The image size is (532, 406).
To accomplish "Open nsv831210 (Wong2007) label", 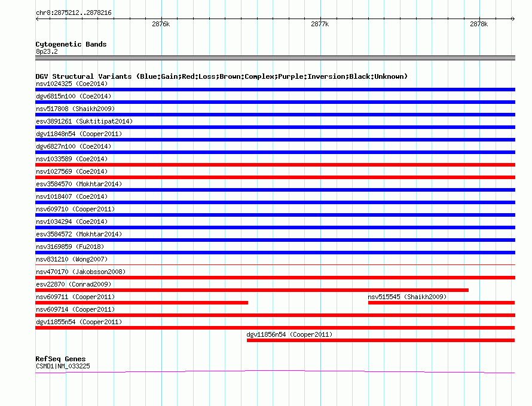I will [x=72, y=259].
